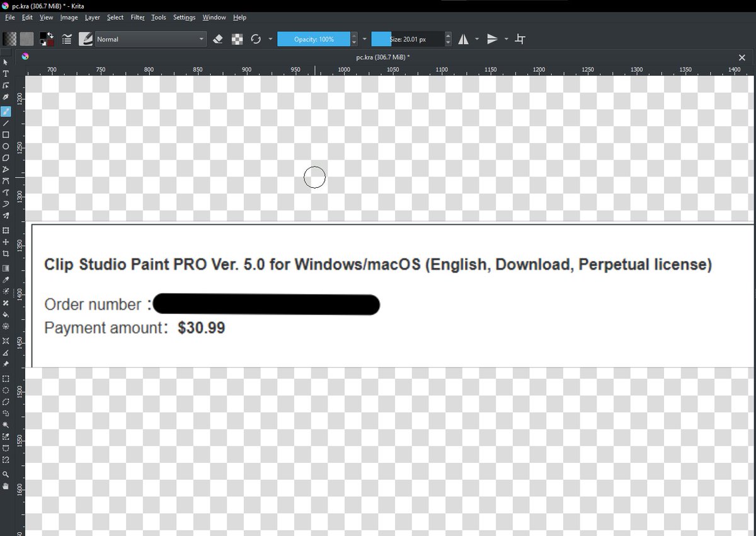Select the Pan hand tool
This screenshot has width=756, height=536.
[x=6, y=486]
